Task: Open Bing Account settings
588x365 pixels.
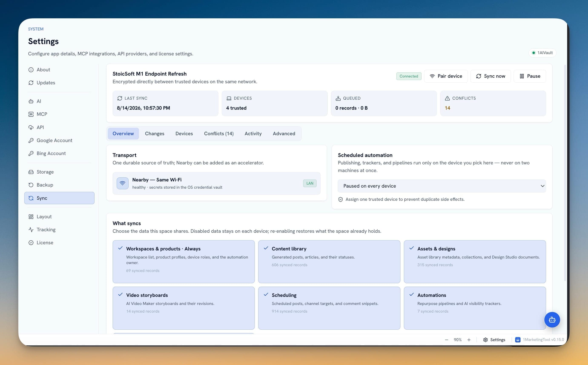Action: (59, 153)
